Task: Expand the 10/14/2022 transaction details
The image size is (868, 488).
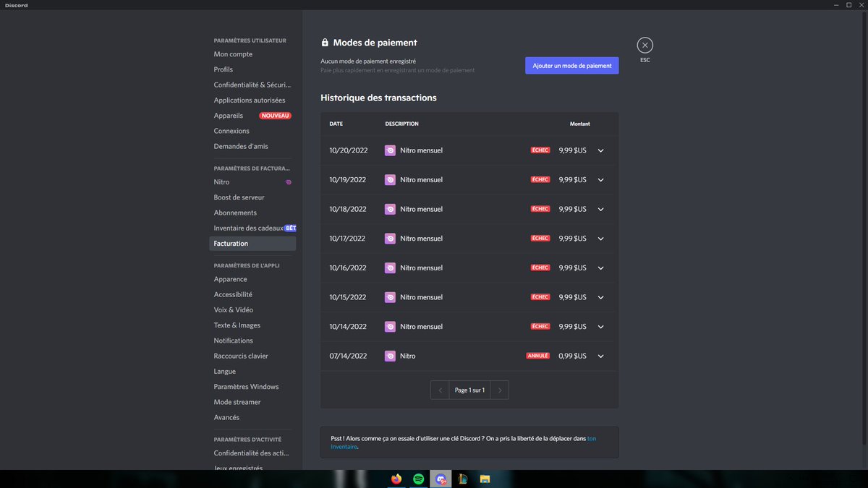Action: click(600, 327)
